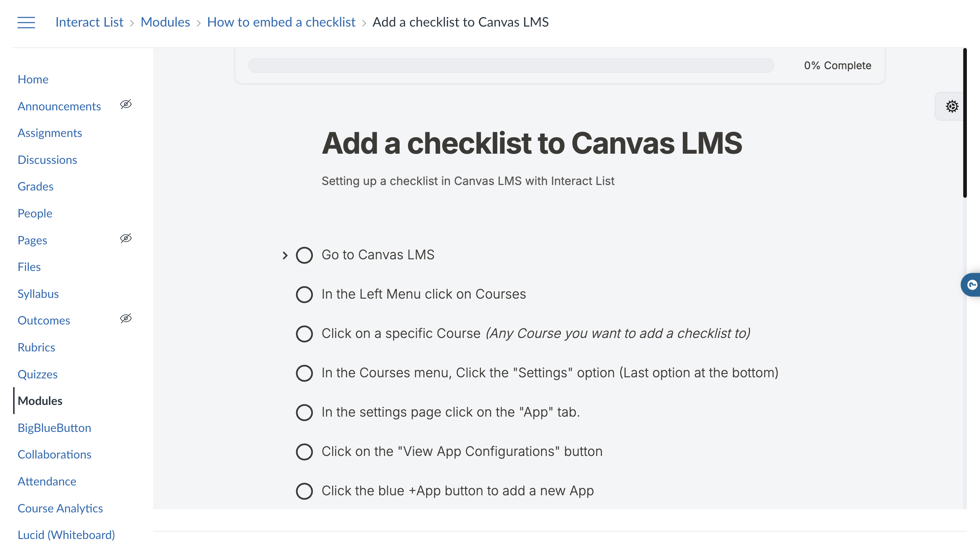Navigate to Modules via the breadcrumb
The width and height of the screenshot is (980, 547).
165,22
